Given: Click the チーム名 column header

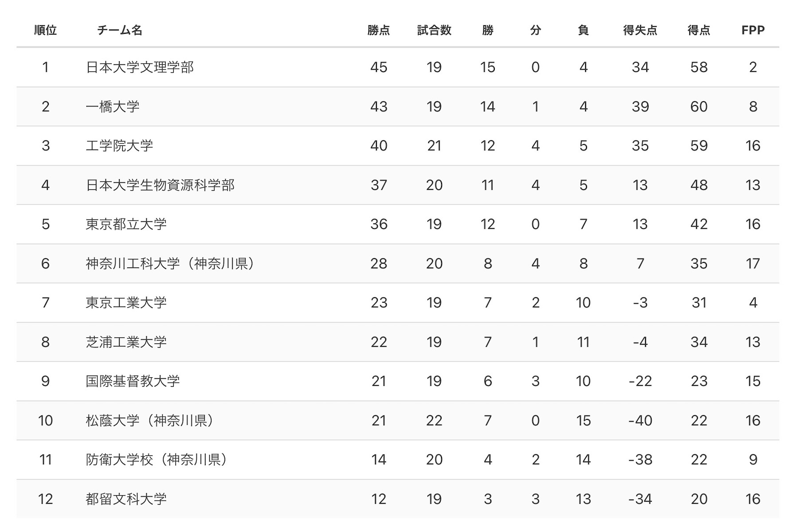Looking at the screenshot, I should tap(120, 30).
